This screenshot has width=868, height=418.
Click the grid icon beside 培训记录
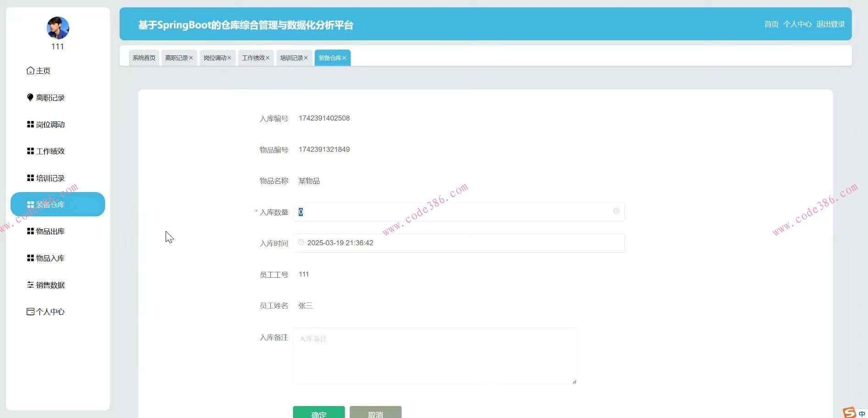30,178
